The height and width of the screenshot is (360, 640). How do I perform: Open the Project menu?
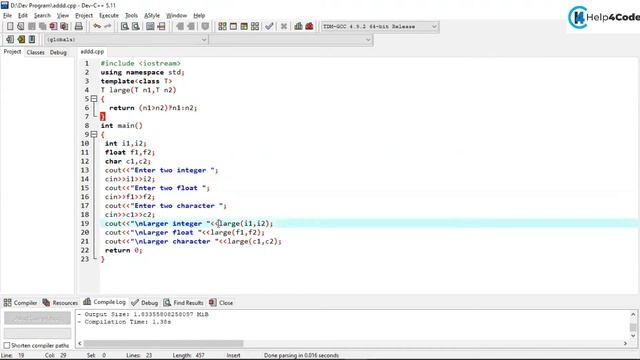[84, 16]
